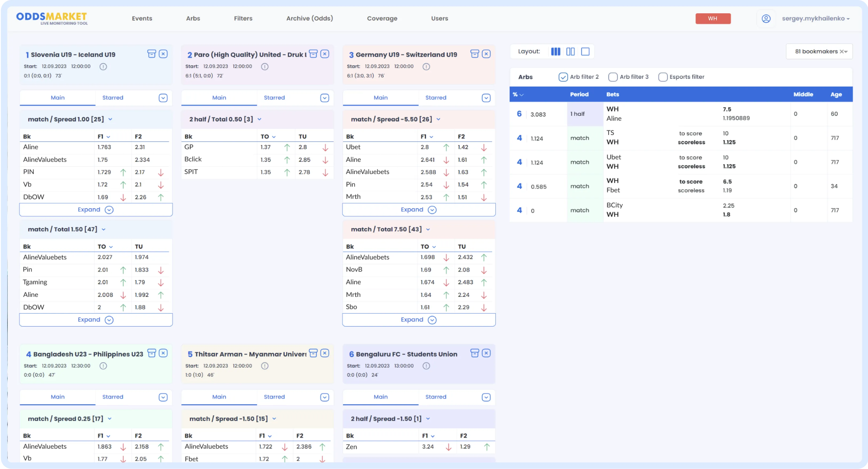
Task: Archive the Slovenia U19 - Iceland U19 event
Action: (x=152, y=54)
